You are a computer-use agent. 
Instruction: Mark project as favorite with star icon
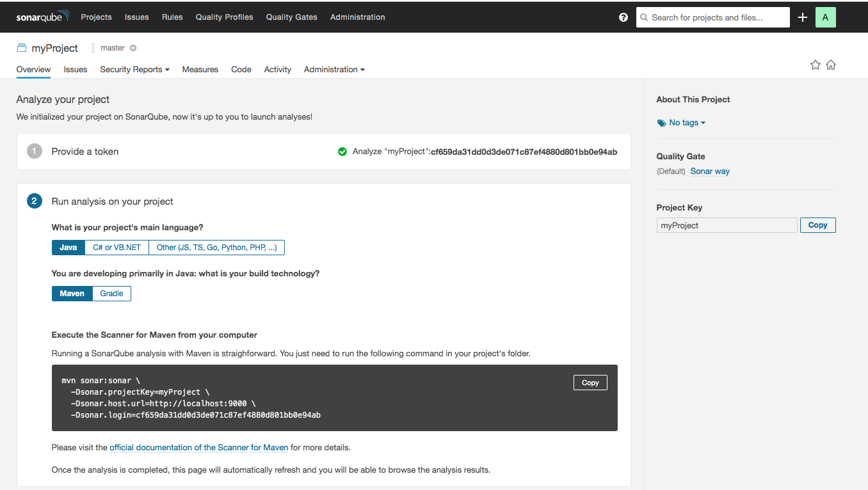[x=815, y=65]
